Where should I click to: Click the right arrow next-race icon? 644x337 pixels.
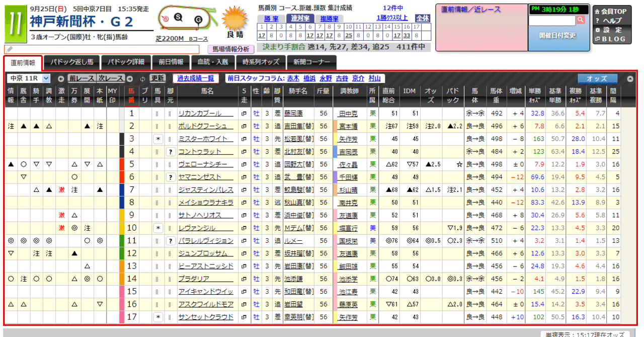[x=130, y=78]
